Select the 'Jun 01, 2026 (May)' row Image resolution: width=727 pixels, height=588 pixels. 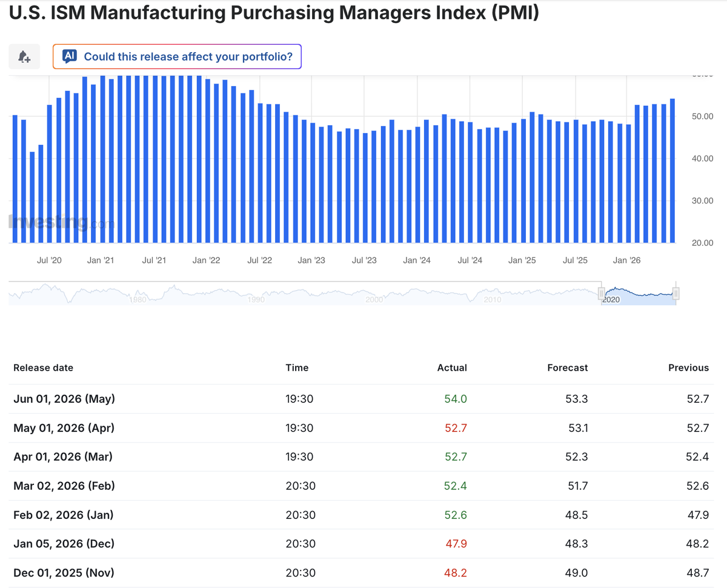(x=361, y=399)
